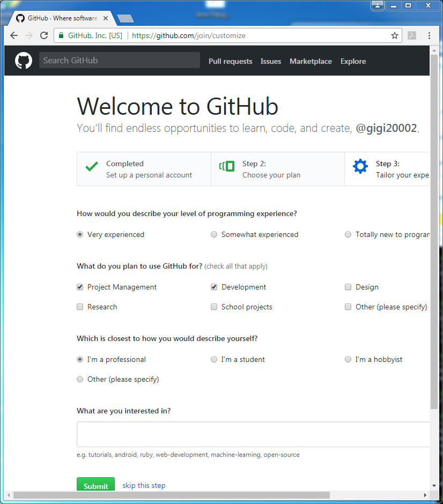Choose Totally new to programming option

tap(348, 234)
